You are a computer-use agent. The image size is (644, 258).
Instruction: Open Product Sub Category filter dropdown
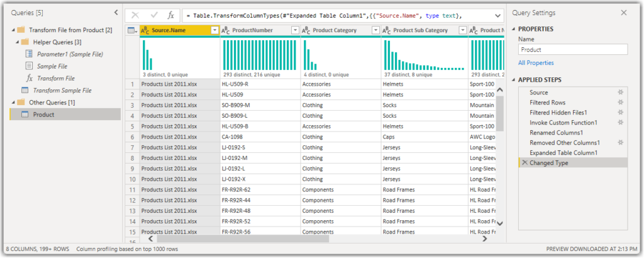pos(462,30)
